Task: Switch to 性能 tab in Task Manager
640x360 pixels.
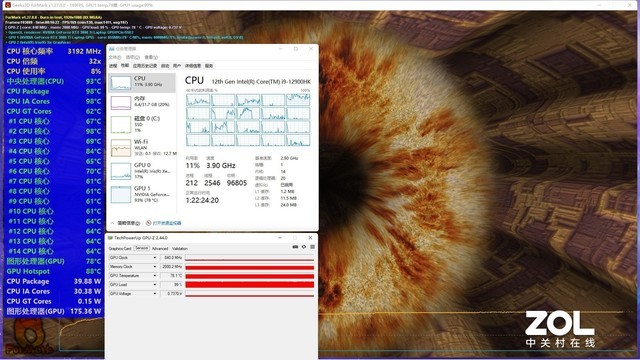Action: click(125, 65)
